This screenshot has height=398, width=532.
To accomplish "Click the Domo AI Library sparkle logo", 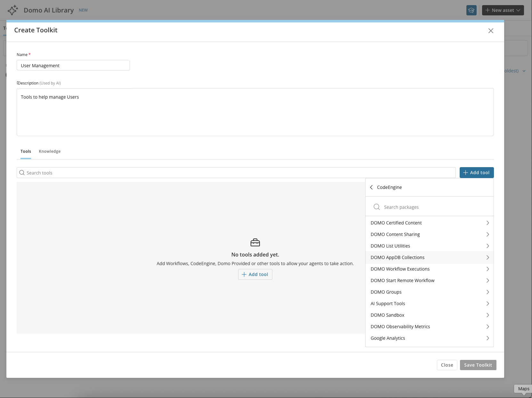I will (x=13, y=10).
